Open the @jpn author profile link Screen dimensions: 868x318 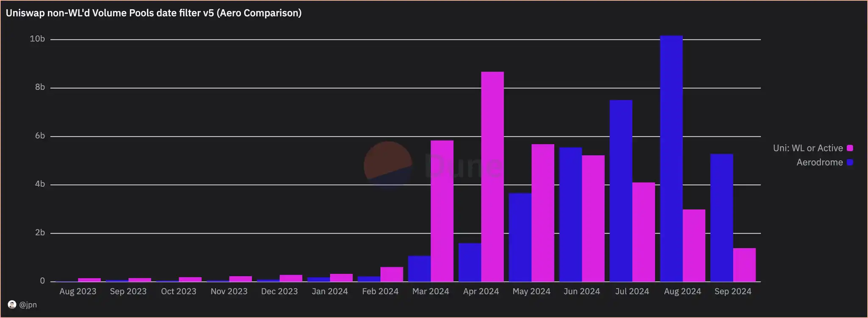[28, 305]
